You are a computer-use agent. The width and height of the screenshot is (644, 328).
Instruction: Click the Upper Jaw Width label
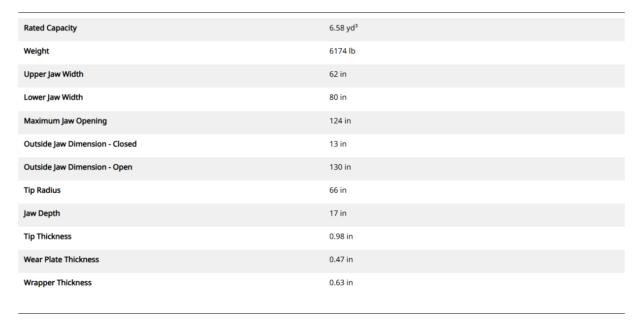click(x=54, y=74)
